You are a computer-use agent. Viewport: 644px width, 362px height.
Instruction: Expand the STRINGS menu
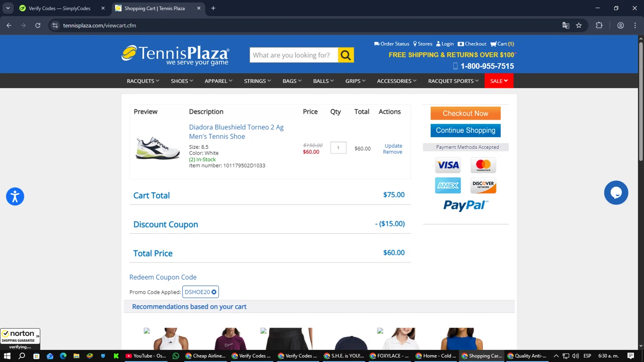[x=258, y=81]
